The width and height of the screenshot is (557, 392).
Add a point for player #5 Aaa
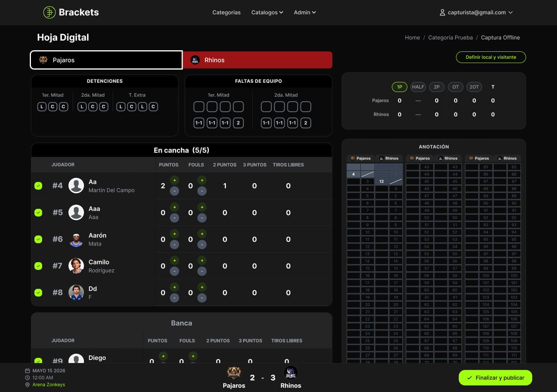(x=174, y=207)
